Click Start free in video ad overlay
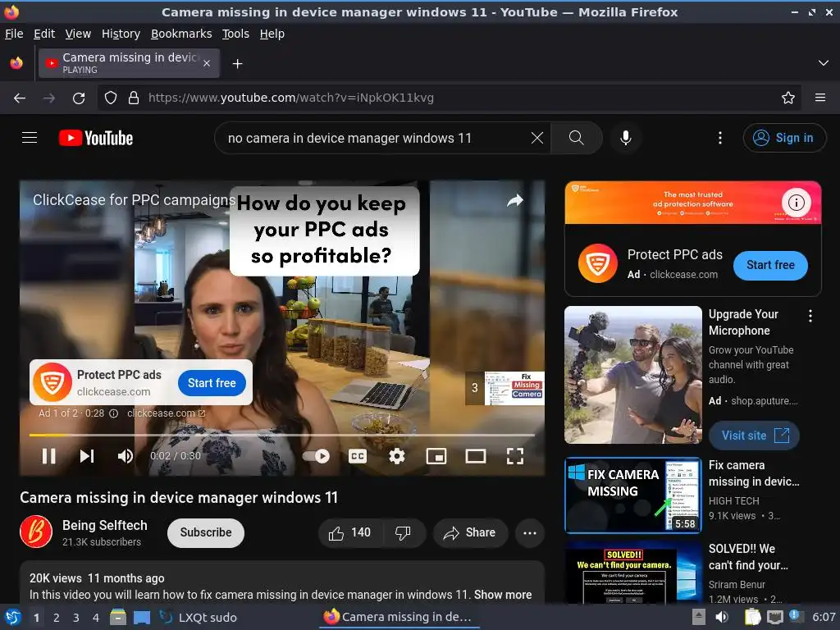Viewport: 840px width, 630px height. [212, 383]
